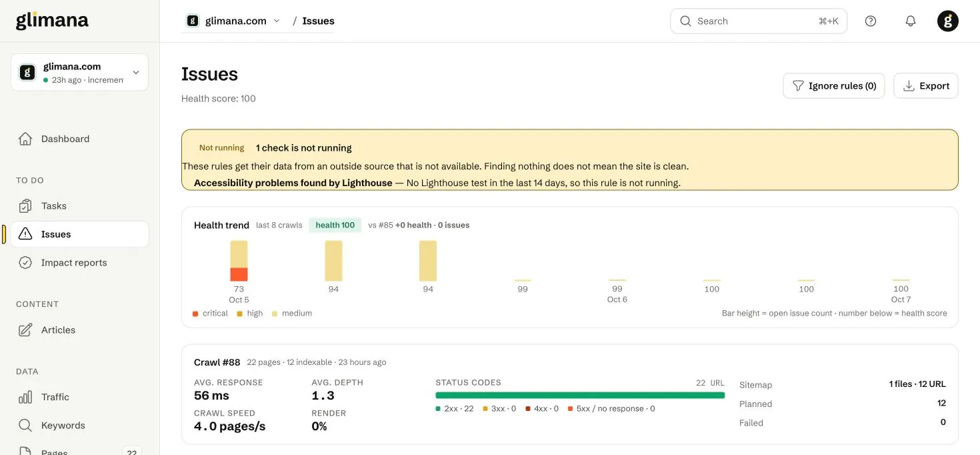980x455 pixels.
Task: Select Issues in the sidebar
Action: coord(79,234)
